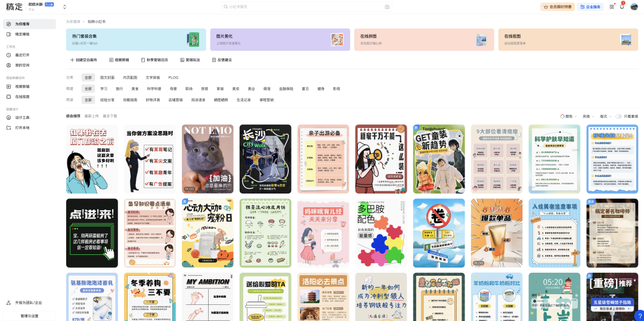
Task: Open 设计工具 in the left sidebar
Action: 22,117
